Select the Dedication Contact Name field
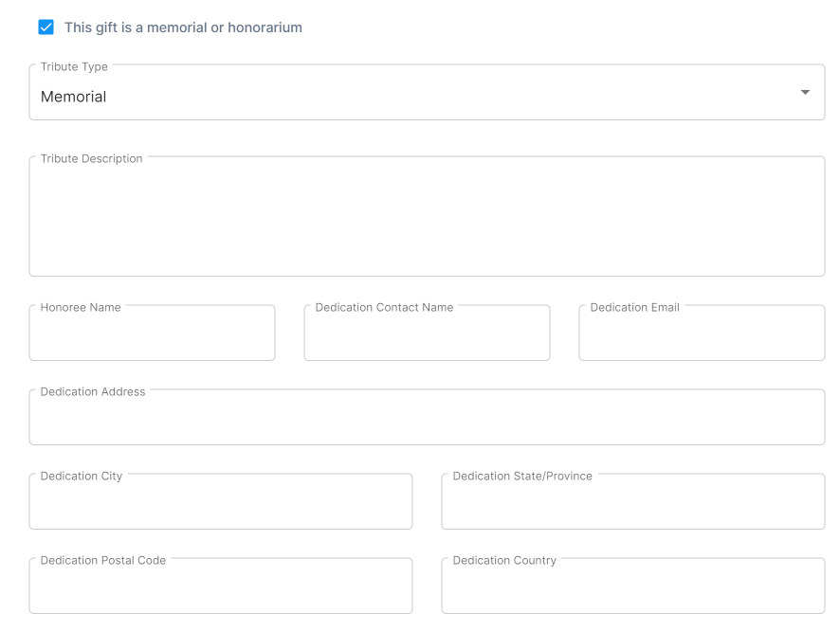 (x=427, y=336)
